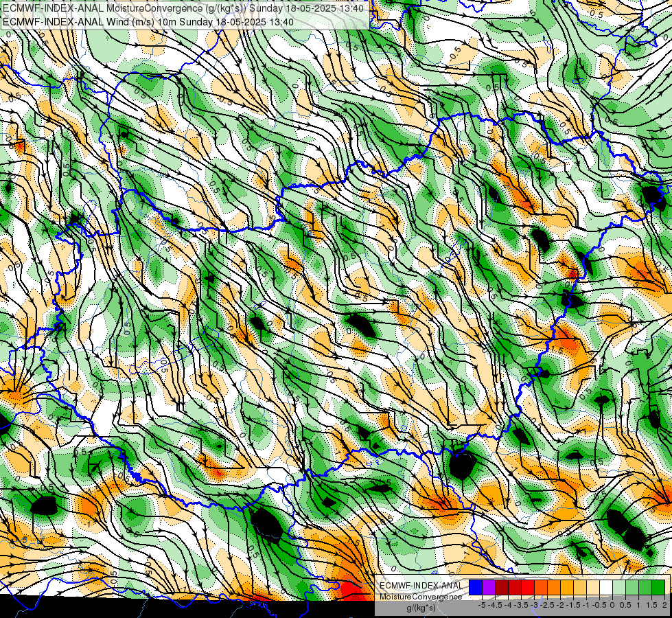
Task: Click the legend unit 'g/(kg*s)'
Action: [421, 608]
